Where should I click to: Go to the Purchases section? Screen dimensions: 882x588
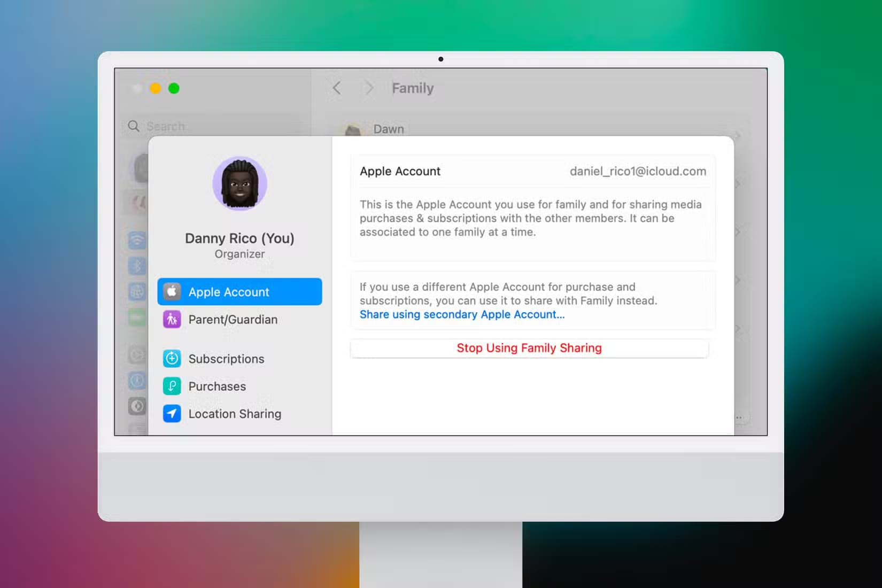point(239,386)
